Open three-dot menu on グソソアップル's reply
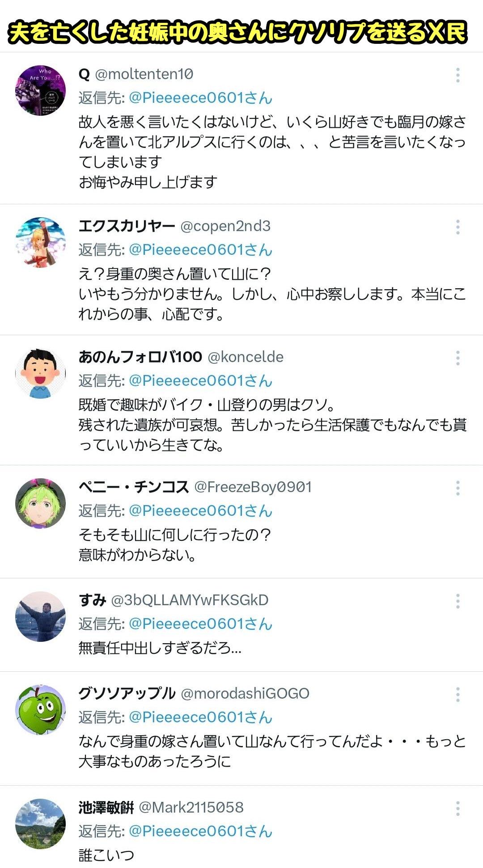483x868 pixels. (x=458, y=695)
